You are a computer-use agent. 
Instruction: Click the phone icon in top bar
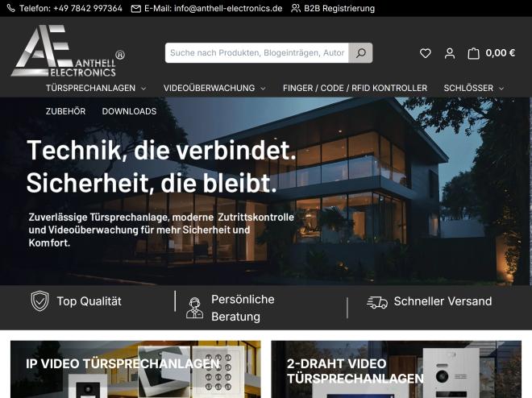coord(10,8)
